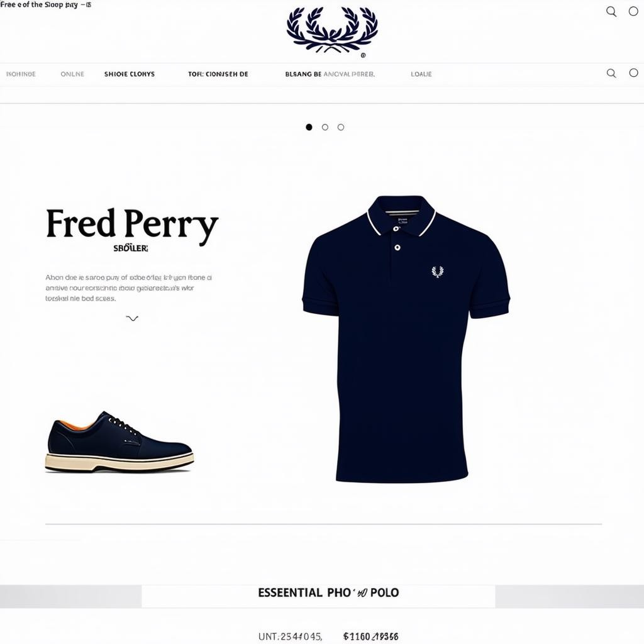Select the third carousel dot

click(340, 127)
